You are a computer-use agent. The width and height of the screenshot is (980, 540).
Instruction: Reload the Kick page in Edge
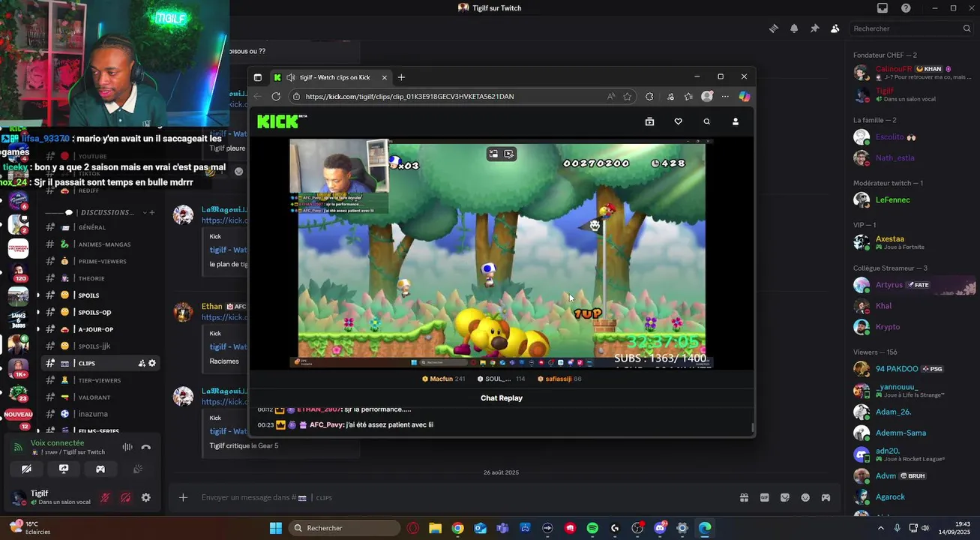(276, 97)
